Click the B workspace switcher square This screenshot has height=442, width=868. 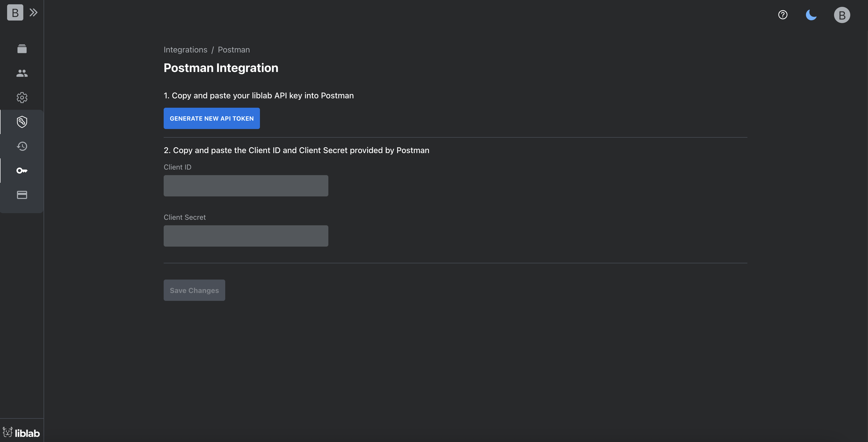click(x=15, y=12)
